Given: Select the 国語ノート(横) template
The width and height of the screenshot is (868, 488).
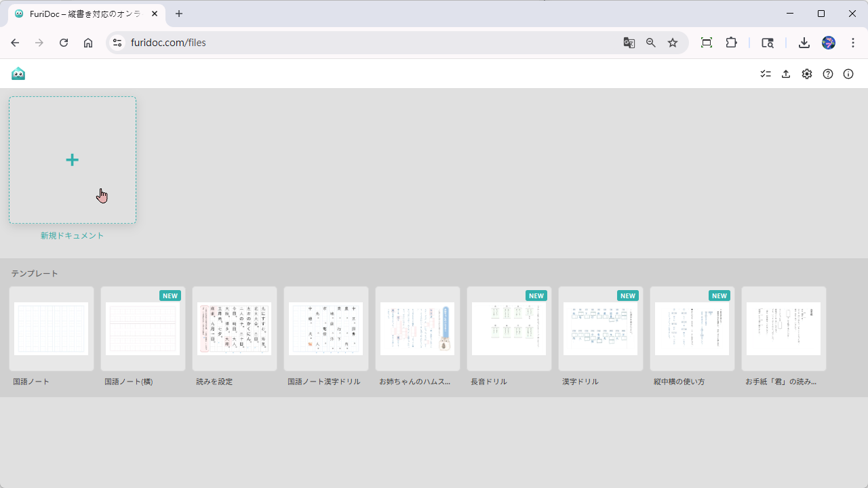Looking at the screenshot, I should tap(143, 329).
